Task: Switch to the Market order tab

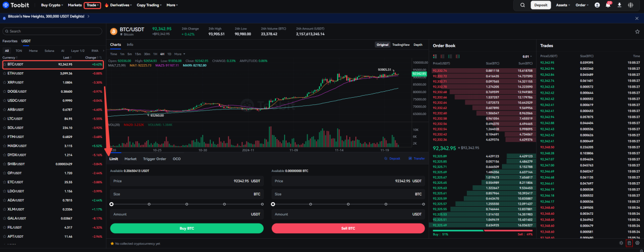Action: coord(130,159)
